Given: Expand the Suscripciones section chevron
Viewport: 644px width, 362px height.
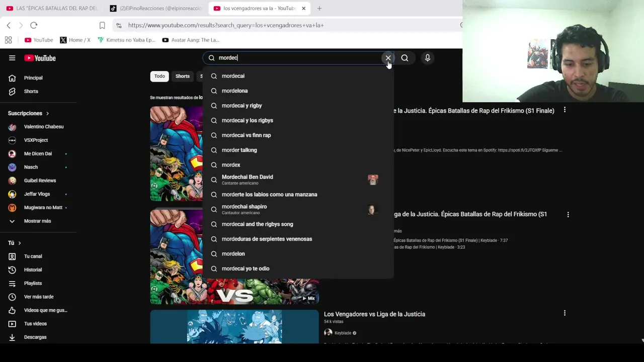Looking at the screenshot, I should pos(47,113).
